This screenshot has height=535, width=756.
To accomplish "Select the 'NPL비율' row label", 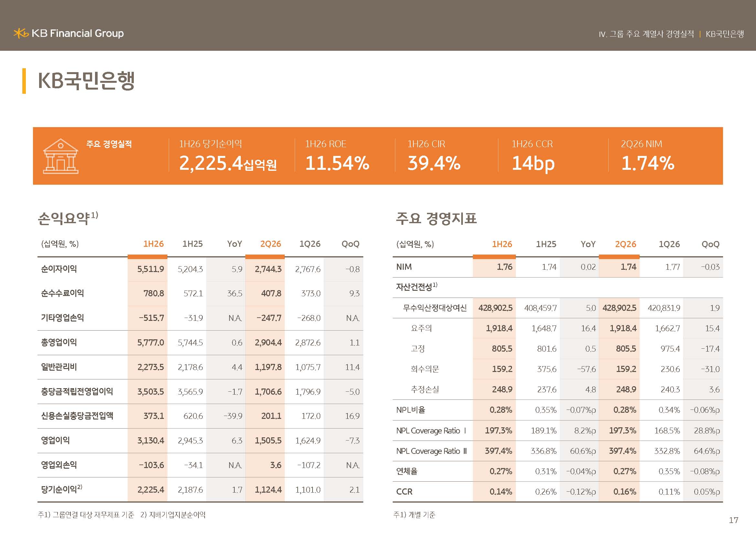I will pyautogui.click(x=410, y=410).
